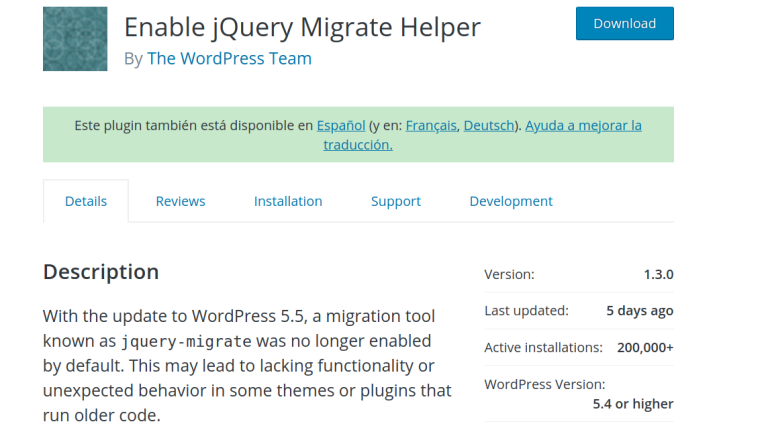Viewport: 768px width, 432px height.
Task: Click the 200,000+ active installations value
Action: [x=645, y=348]
